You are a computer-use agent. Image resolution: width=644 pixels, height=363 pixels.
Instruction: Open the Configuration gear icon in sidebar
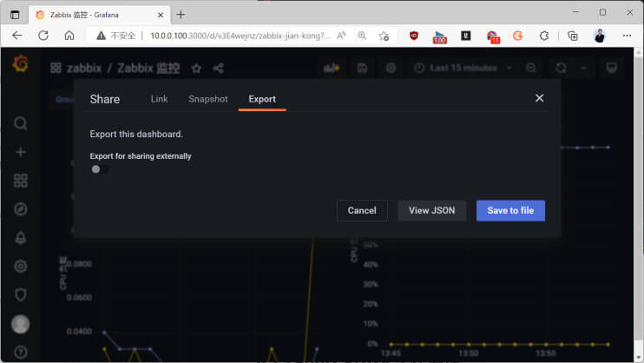pos(21,267)
